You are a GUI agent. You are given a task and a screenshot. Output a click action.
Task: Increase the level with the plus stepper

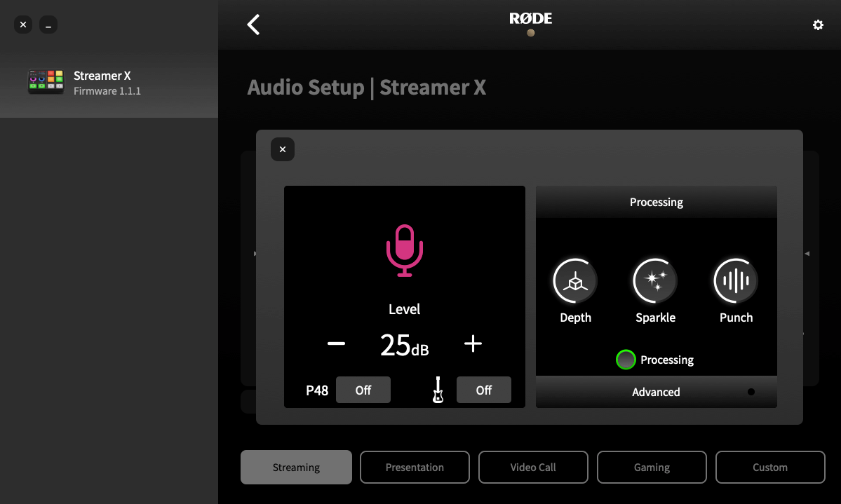coord(473,343)
